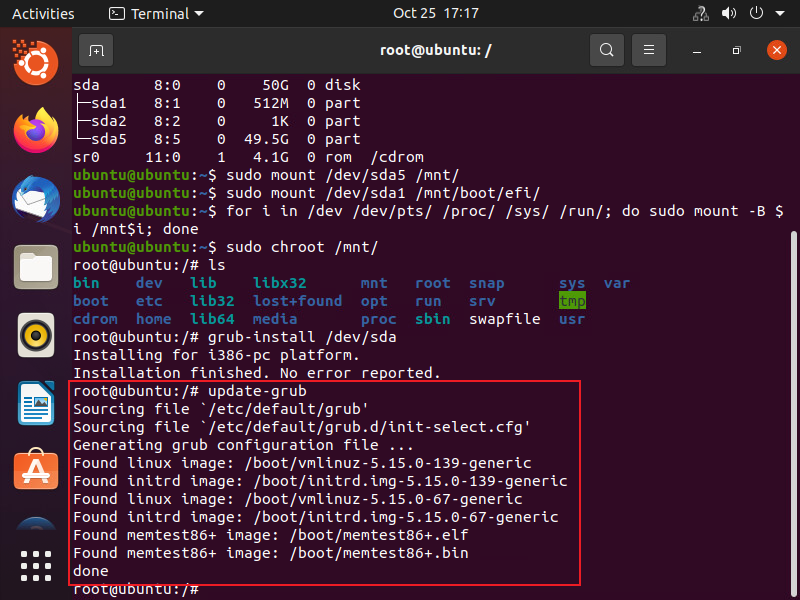Viewport: 800px width, 600px height.
Task: Click the terminal vertical scrollbar
Action: [794, 400]
